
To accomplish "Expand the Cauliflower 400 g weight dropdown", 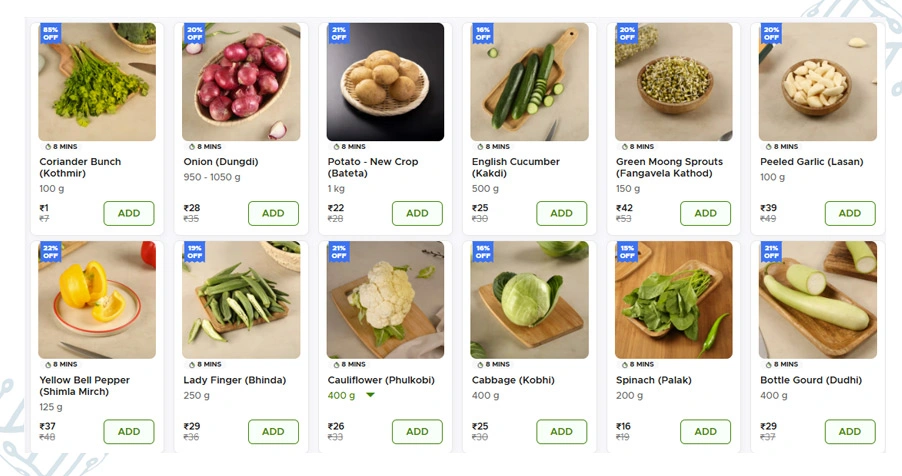I will 370,396.
